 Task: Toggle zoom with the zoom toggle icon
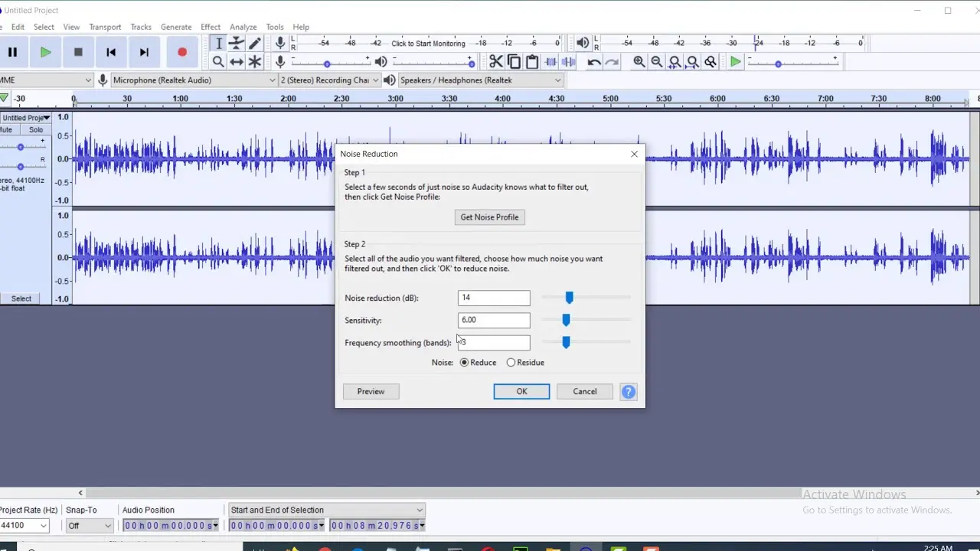(x=710, y=62)
